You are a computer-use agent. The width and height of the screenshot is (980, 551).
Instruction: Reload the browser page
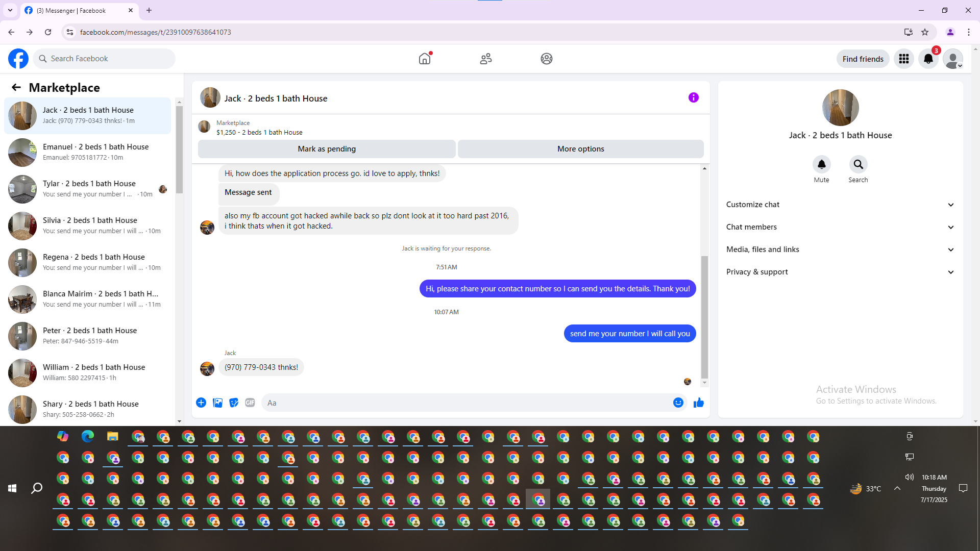(x=48, y=32)
